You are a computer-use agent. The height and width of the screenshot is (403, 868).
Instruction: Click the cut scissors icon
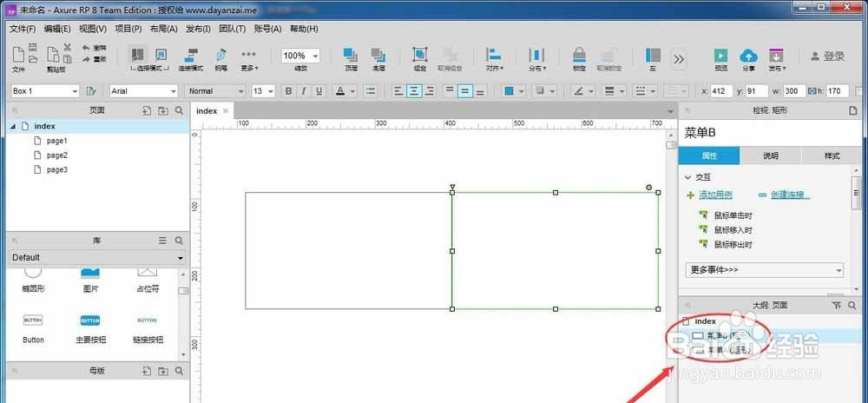point(68,48)
